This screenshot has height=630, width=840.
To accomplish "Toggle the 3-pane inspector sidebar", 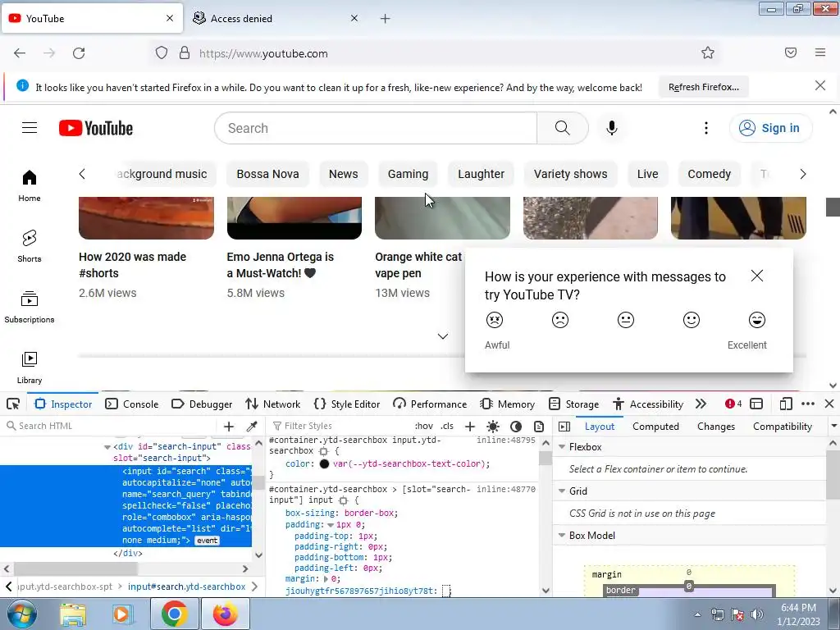I will click(564, 427).
